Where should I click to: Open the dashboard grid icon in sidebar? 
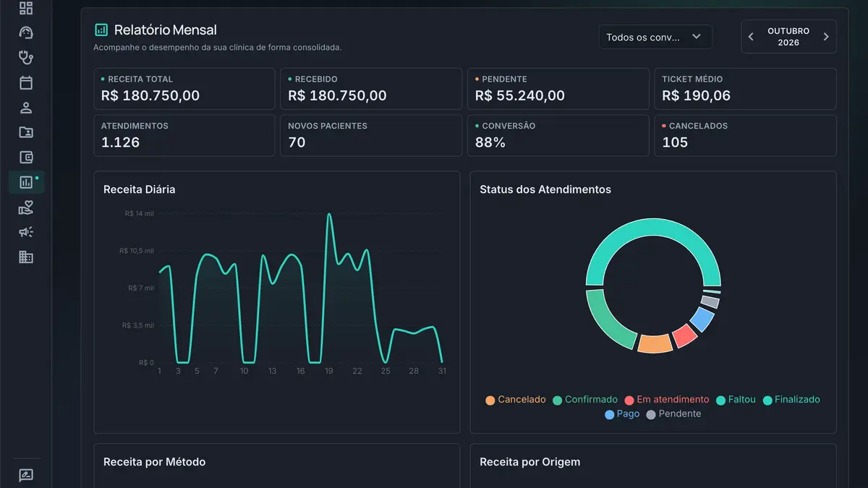click(x=26, y=8)
